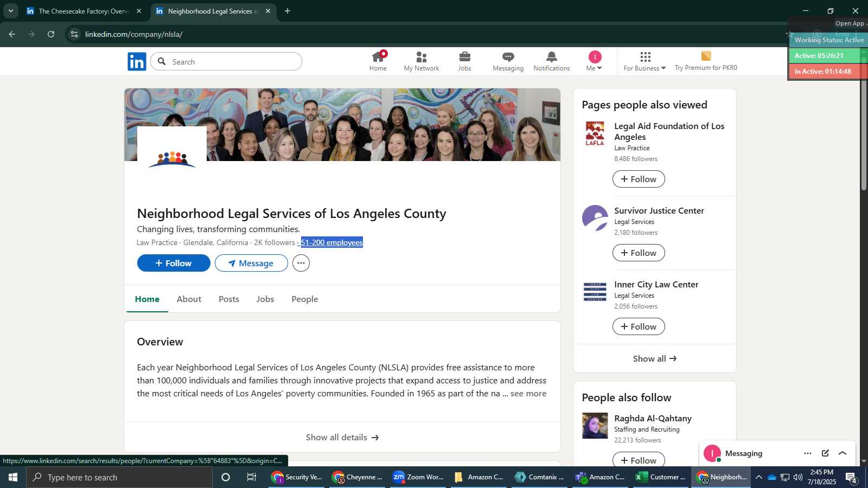Screen dimensions: 868x488
Task: Open the LinkedIn home logo
Action: pyautogui.click(x=137, y=62)
